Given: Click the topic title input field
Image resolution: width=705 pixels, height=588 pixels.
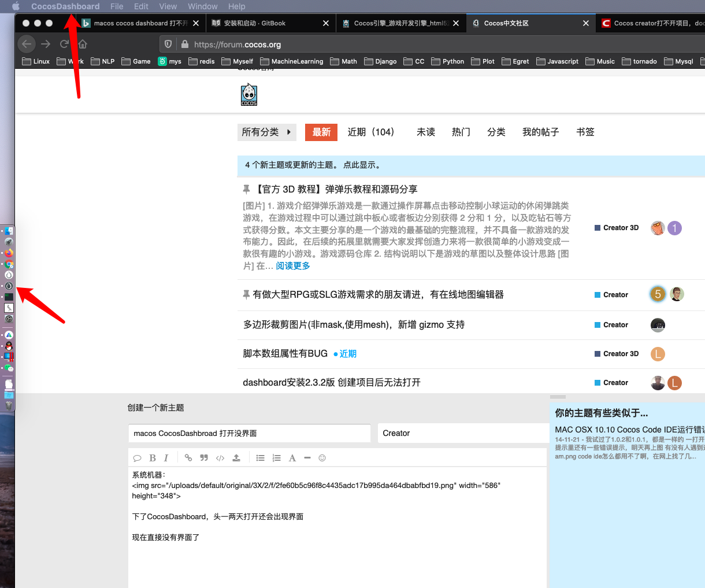Looking at the screenshot, I should pos(250,433).
